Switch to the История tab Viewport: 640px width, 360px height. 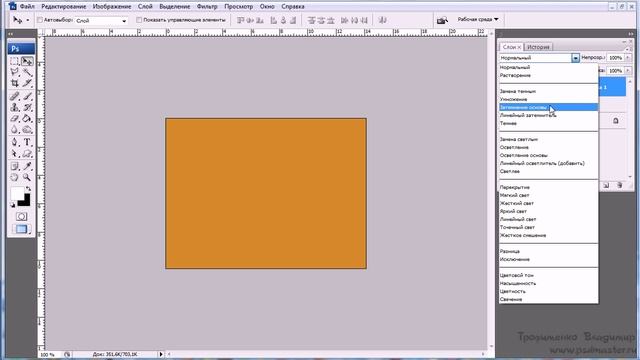coord(538,47)
